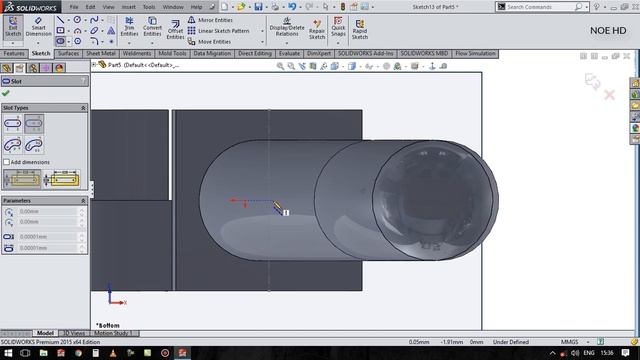Click the slot width parameter field
Viewport: 640px width, 360px height.
[48, 237]
